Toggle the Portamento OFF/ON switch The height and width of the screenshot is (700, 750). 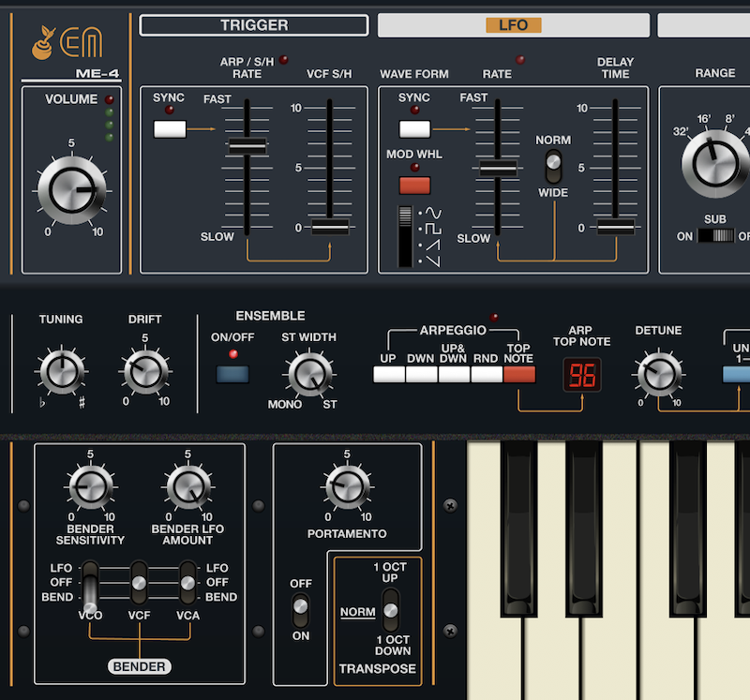tap(300, 611)
